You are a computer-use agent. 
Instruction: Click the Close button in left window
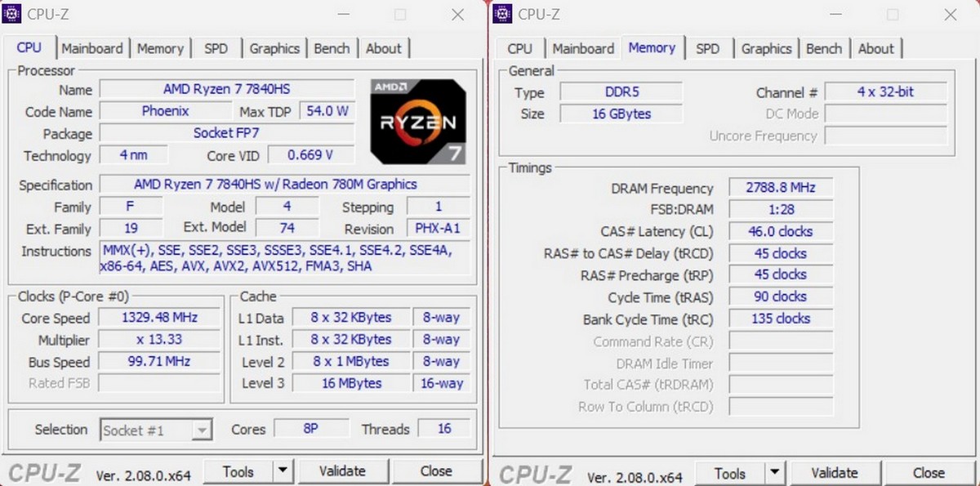point(436,471)
